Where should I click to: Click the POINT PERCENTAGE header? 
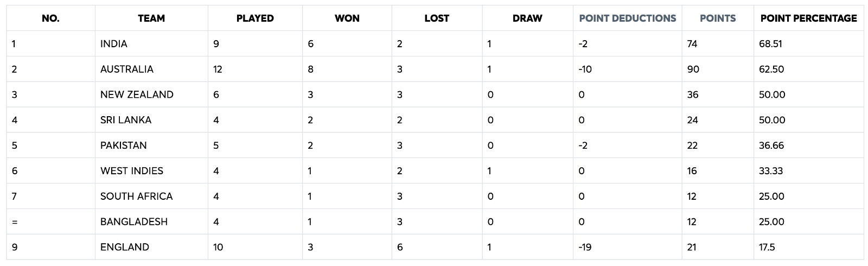[x=808, y=18]
